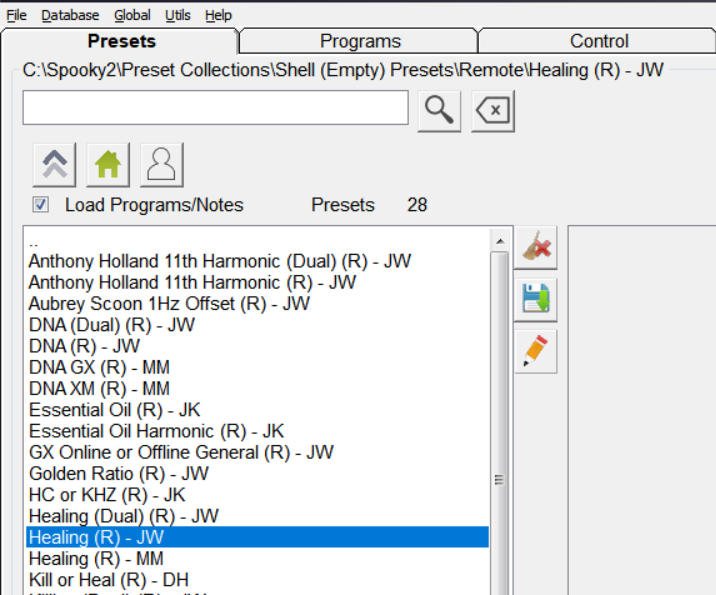The width and height of the screenshot is (716, 595).
Task: Click the pencil edit preset icon
Action: coord(536,351)
